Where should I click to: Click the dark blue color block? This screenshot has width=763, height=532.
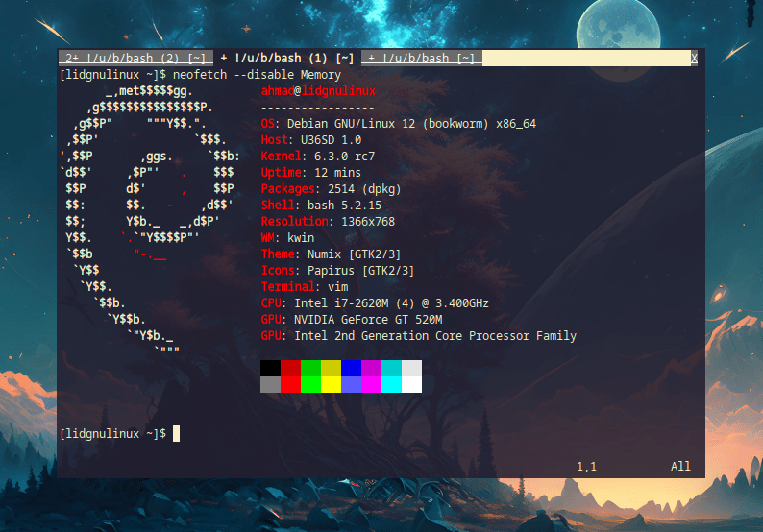(351, 368)
